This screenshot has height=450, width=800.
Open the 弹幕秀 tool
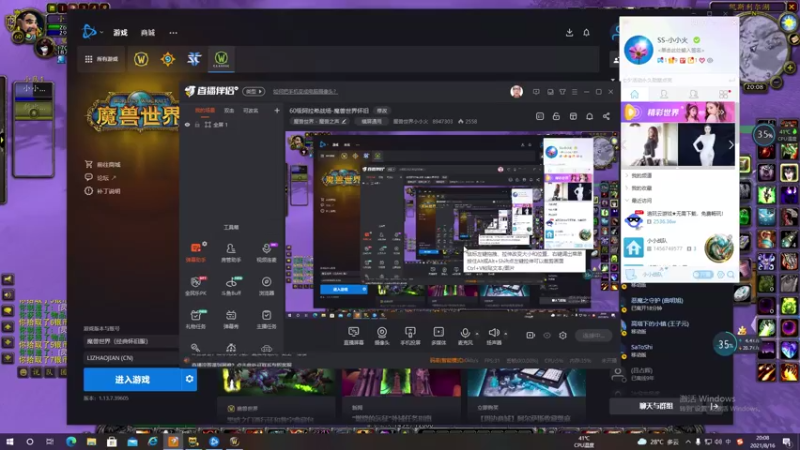click(231, 319)
